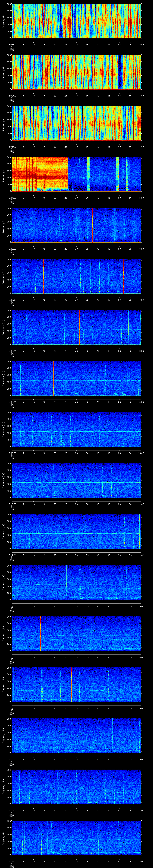Image resolution: width=153 pixels, height=868 pixels.
Task: Click the 2:00 end time label
Action: [141, 44]
